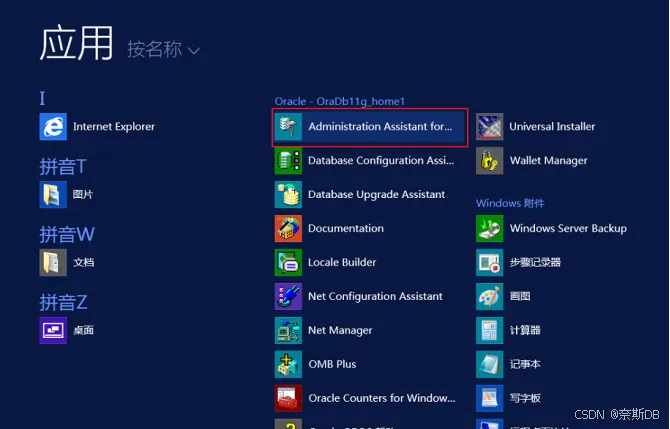This screenshot has width=670, height=429.
Task: Launch the 计算器 calculator icon
Action: [490, 330]
